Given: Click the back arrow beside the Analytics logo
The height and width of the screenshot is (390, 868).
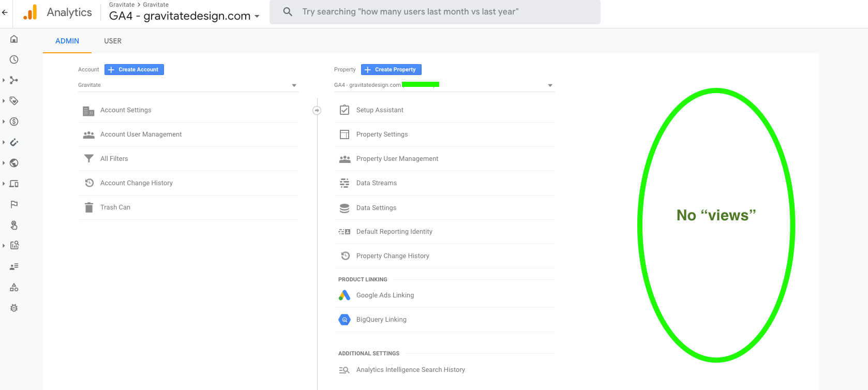Looking at the screenshot, I should pos(5,12).
